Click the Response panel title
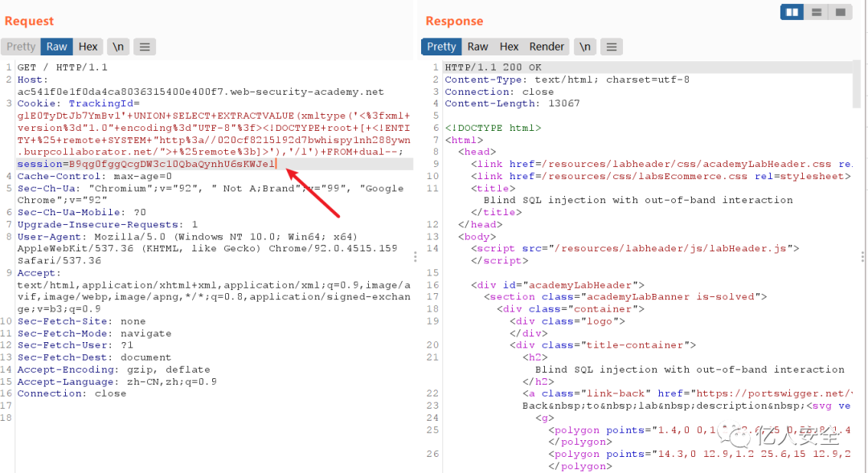Image resolution: width=868 pixels, height=473 pixels. (x=454, y=21)
